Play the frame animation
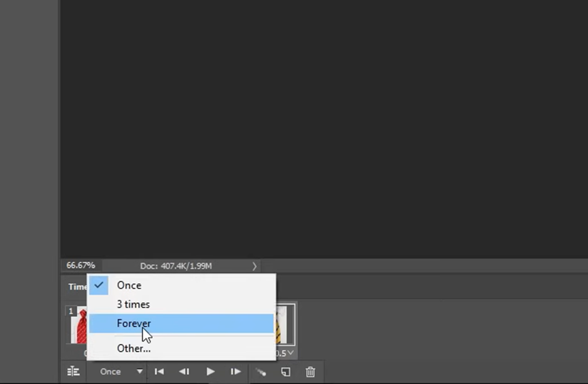 coord(210,371)
